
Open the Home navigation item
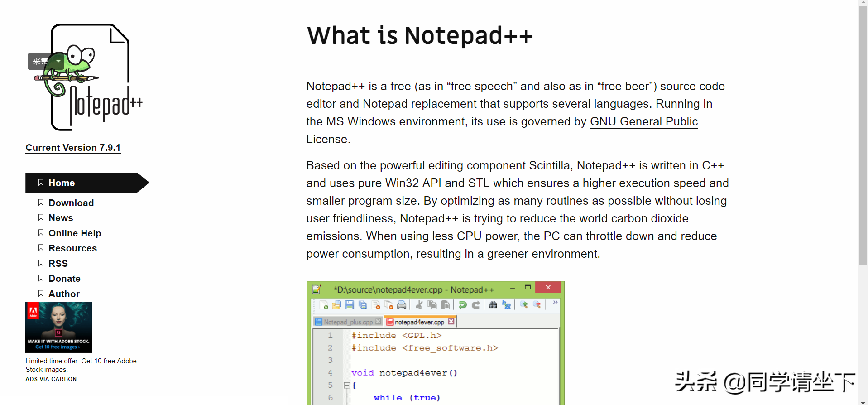click(x=87, y=183)
